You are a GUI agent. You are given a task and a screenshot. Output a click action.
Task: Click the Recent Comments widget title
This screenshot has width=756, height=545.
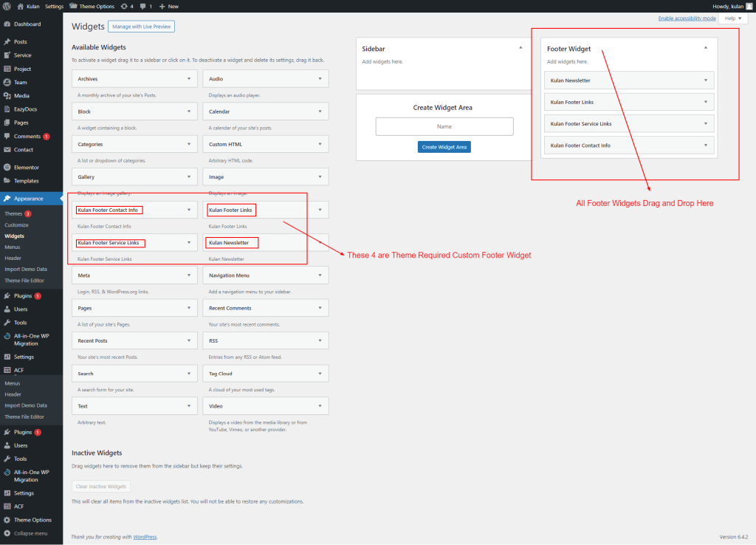pyautogui.click(x=230, y=308)
